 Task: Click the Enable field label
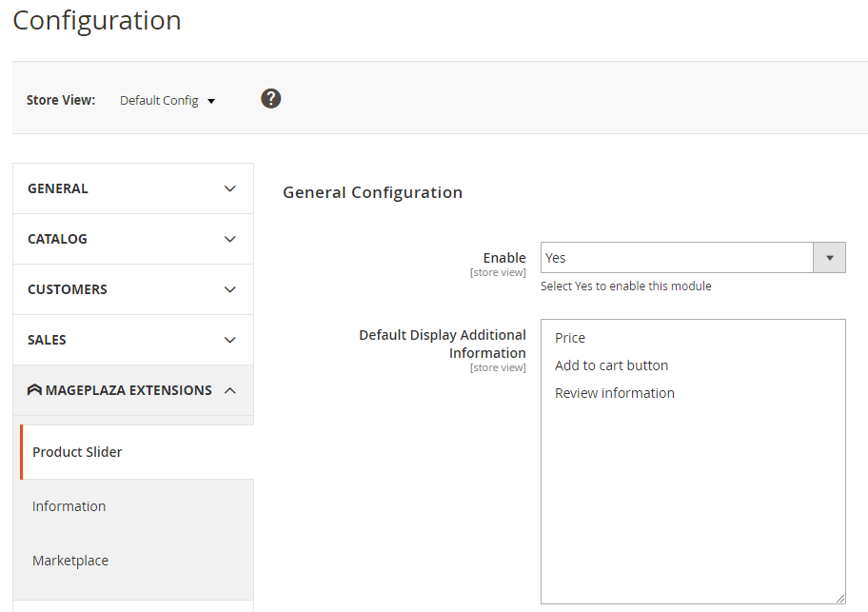[504, 258]
